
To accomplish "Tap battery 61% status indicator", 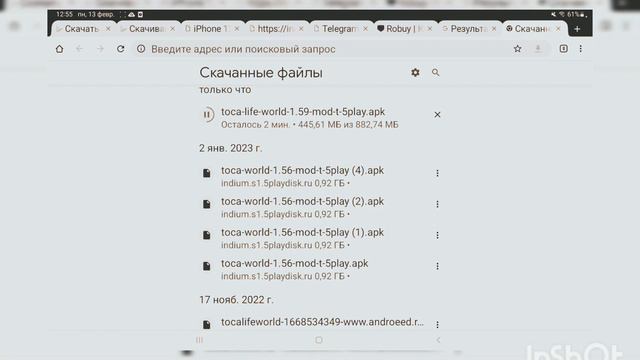I will coord(576,14).
